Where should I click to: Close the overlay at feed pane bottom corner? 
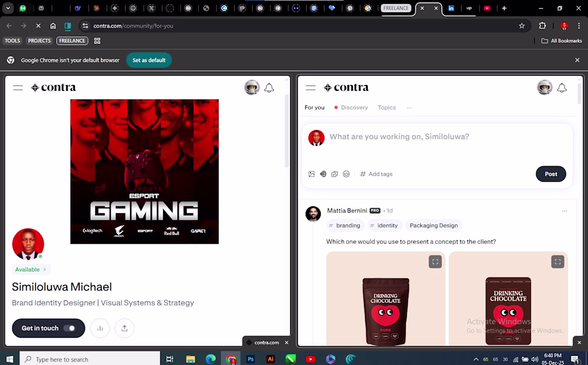[x=579, y=343]
